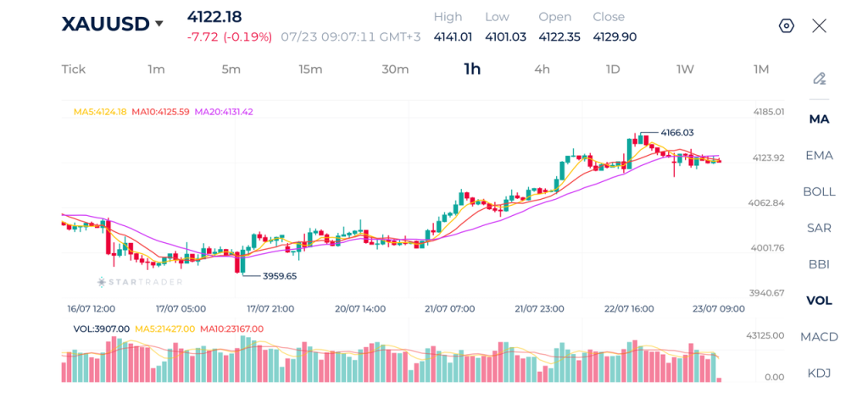Toggle the MA indicator on
The image size is (868, 398).
pos(820,119)
